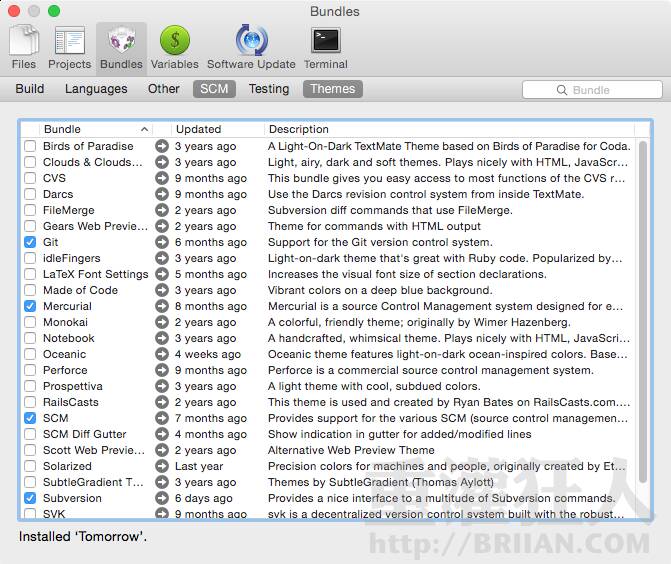Click the arrow icon in RailsCasts row

click(162, 402)
